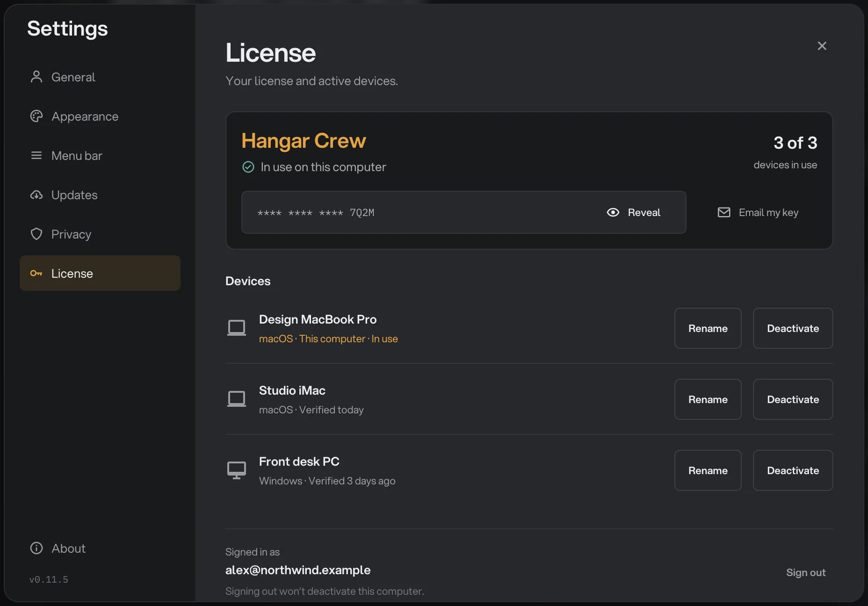Deactivate the Front desk PC
Image resolution: width=868 pixels, height=606 pixels.
[793, 470]
